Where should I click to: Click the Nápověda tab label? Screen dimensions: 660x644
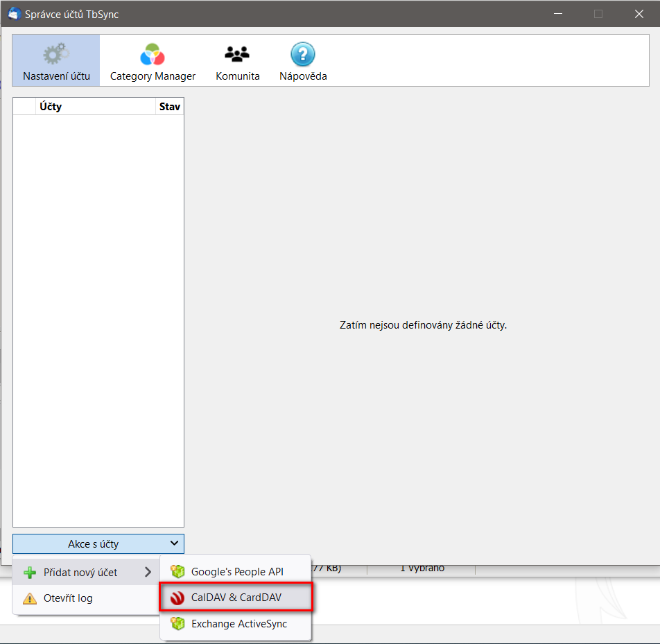(303, 76)
